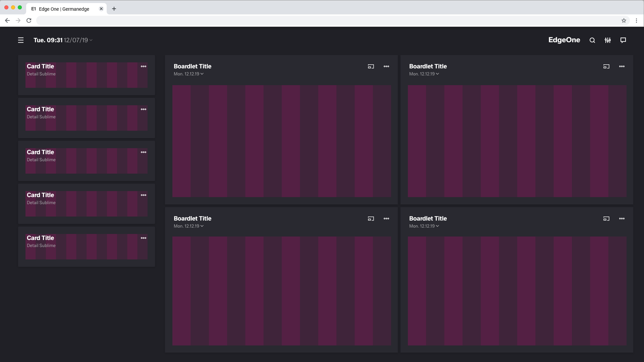
Task: Open the hamburger menu in header
Action: pos(21,40)
